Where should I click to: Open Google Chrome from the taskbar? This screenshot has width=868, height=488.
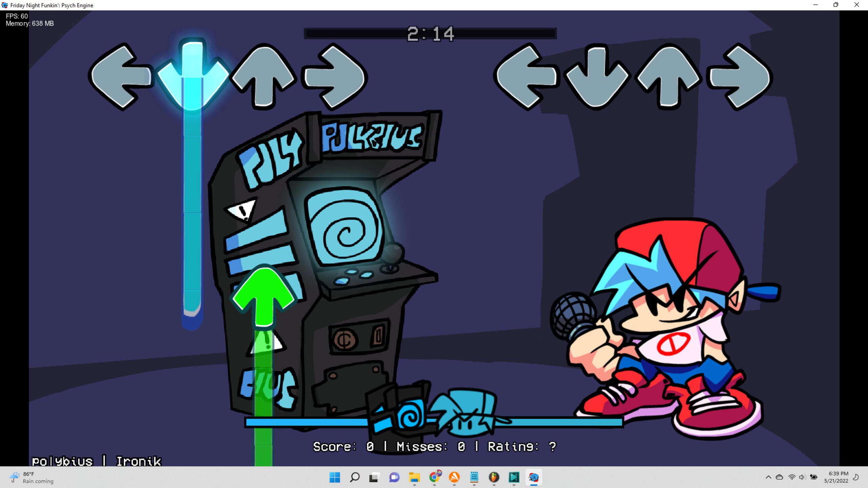point(434,478)
